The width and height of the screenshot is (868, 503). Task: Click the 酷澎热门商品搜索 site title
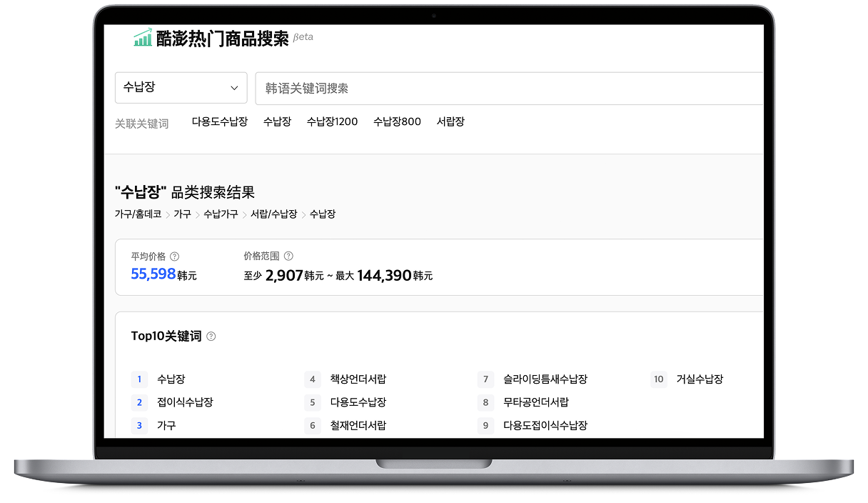[x=222, y=39]
